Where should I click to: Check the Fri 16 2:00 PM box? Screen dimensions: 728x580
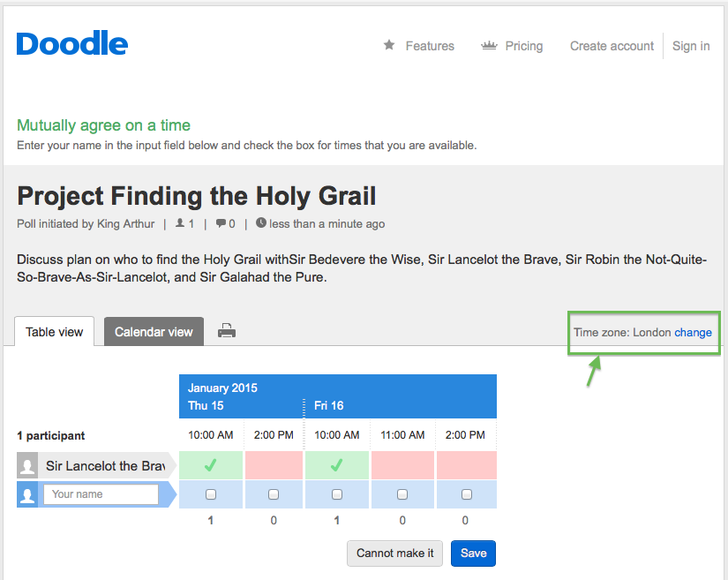pyautogui.click(x=467, y=494)
